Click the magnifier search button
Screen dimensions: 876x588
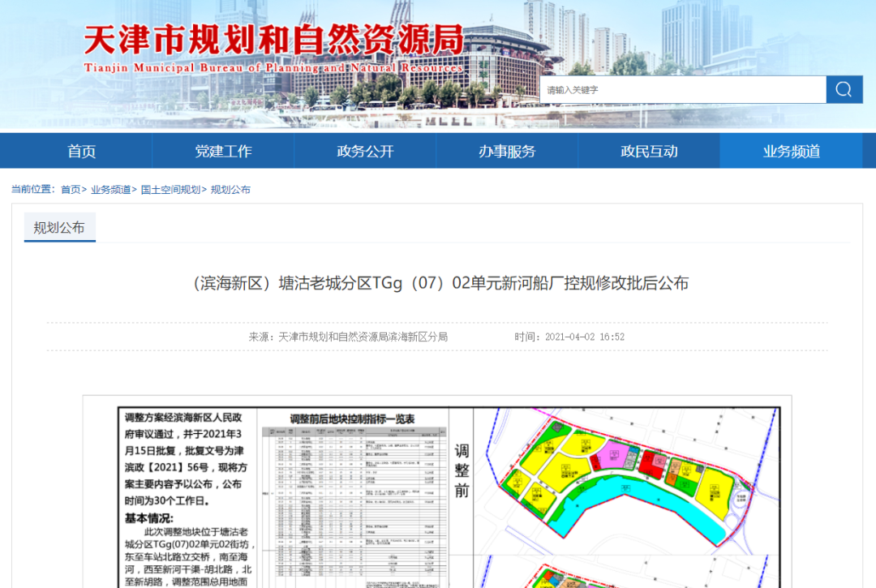pos(844,89)
